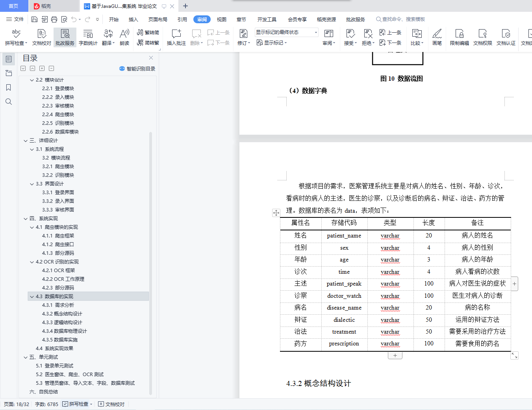532x410 pixels.
Task: Toggle 拼写检查 checkbox in the status bar
Action: [x=65, y=404]
